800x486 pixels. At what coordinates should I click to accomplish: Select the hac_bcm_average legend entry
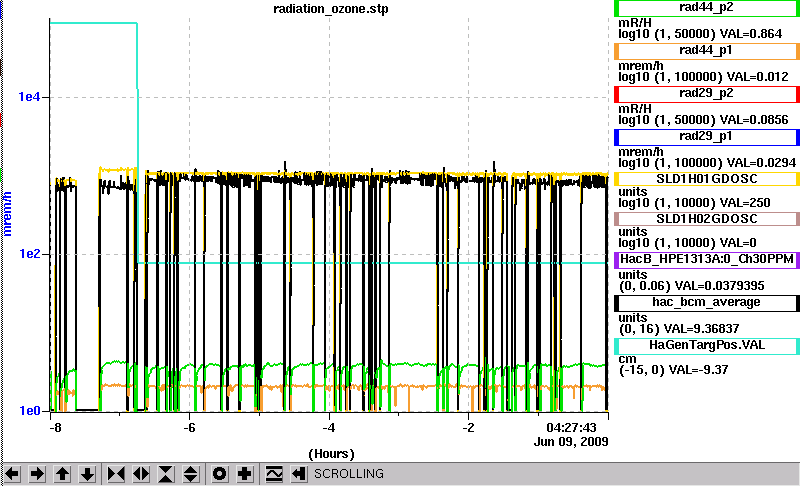(707, 303)
